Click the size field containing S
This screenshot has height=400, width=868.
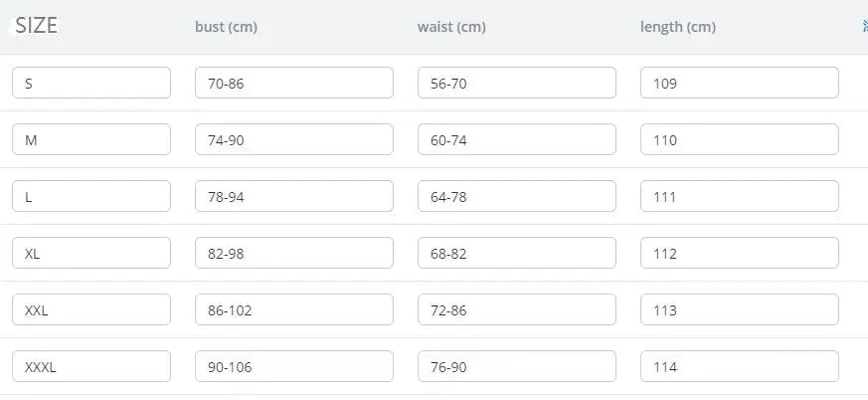(91, 84)
